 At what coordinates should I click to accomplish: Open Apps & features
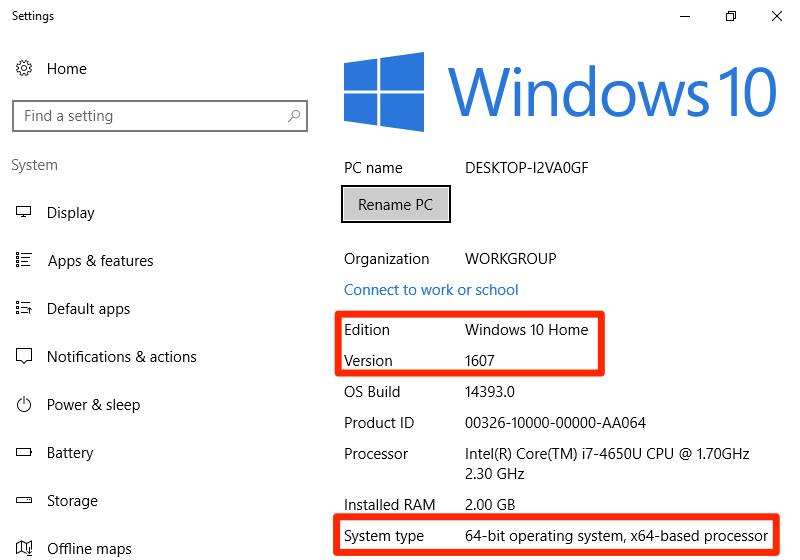[x=101, y=261]
